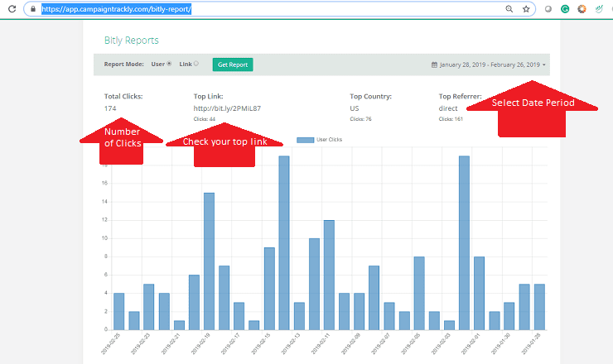
Task: Select the Link report mode radio
Action: [x=196, y=63]
